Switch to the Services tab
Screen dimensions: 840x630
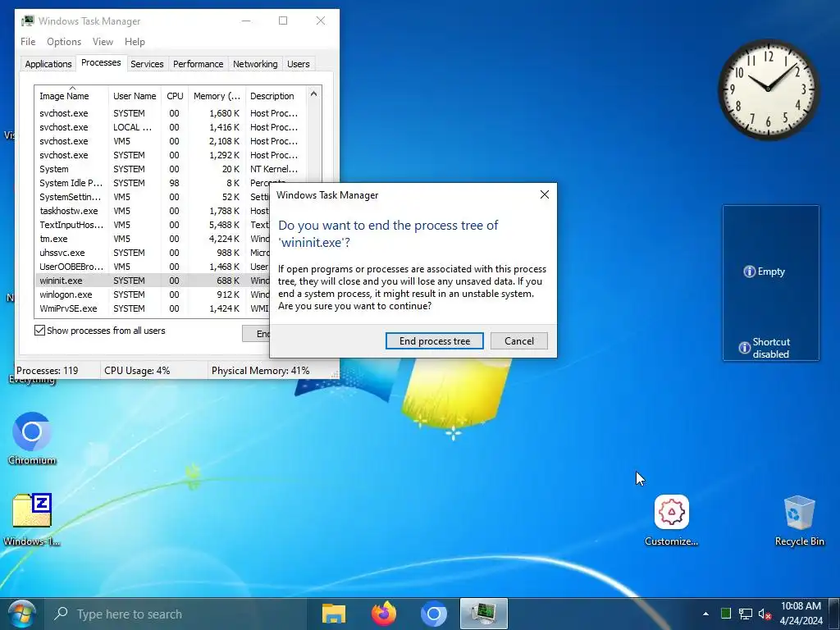pyautogui.click(x=147, y=64)
